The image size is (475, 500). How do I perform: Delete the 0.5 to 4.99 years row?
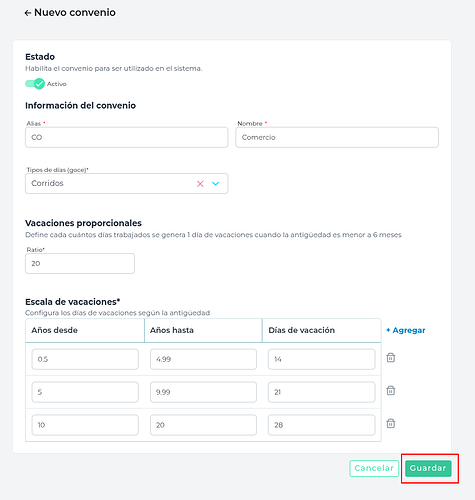(x=391, y=358)
